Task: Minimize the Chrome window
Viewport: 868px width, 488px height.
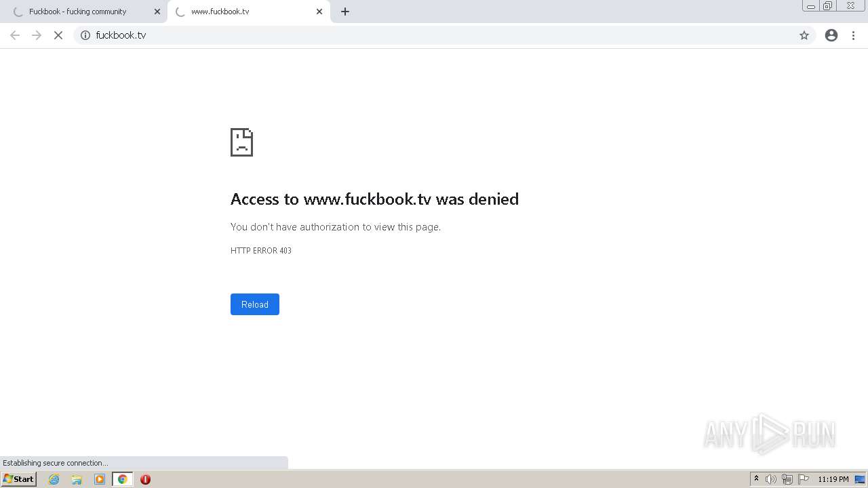Action: (x=810, y=6)
